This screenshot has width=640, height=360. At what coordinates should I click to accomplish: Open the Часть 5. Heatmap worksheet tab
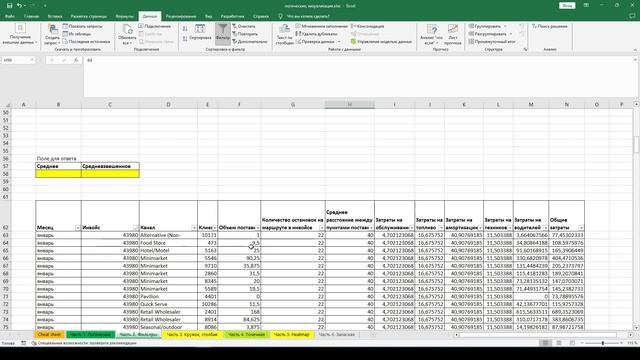click(x=291, y=335)
